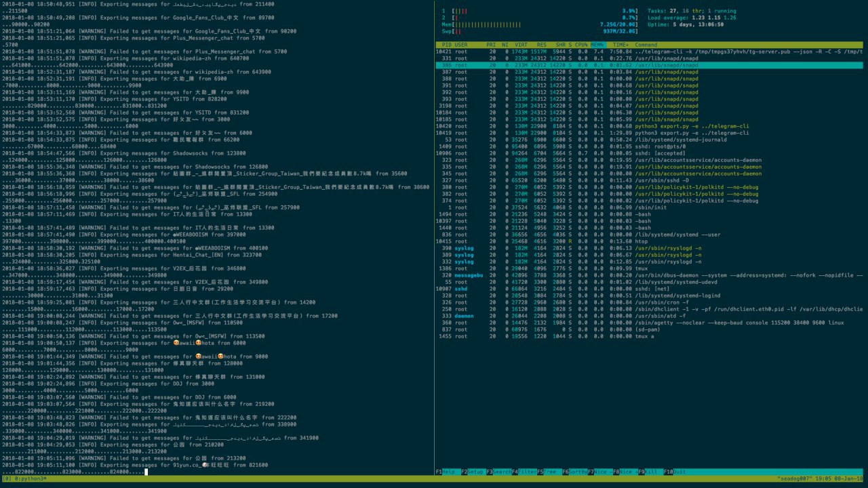
Task: Select the dbus-daemon messagebus process row
Action: (x=650, y=275)
